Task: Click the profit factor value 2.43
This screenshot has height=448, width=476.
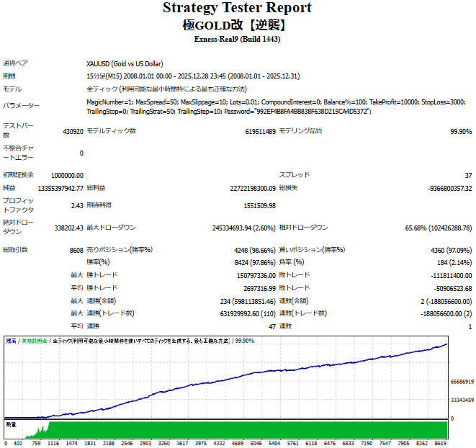Action: pos(76,205)
